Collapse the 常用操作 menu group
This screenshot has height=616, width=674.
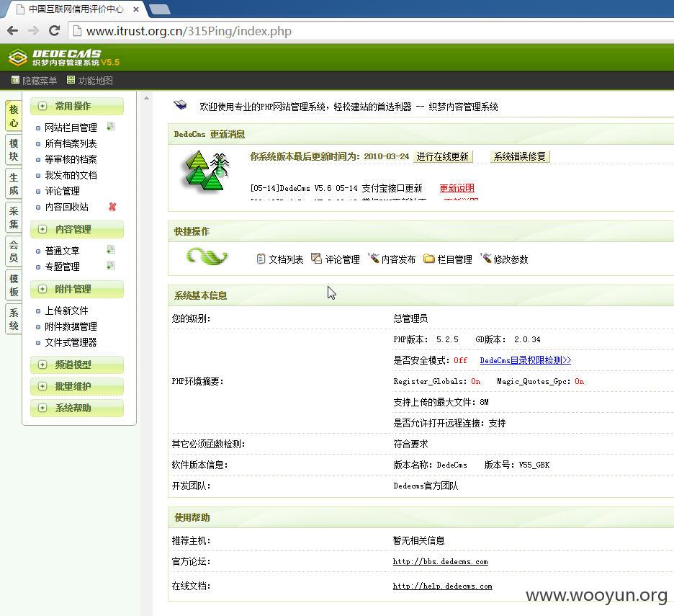[77, 106]
